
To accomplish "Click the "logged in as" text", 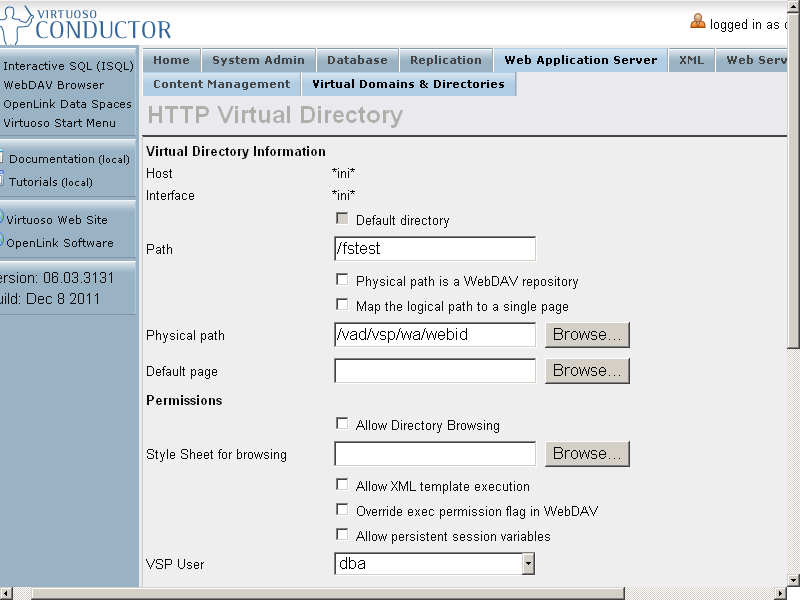I will tap(745, 24).
